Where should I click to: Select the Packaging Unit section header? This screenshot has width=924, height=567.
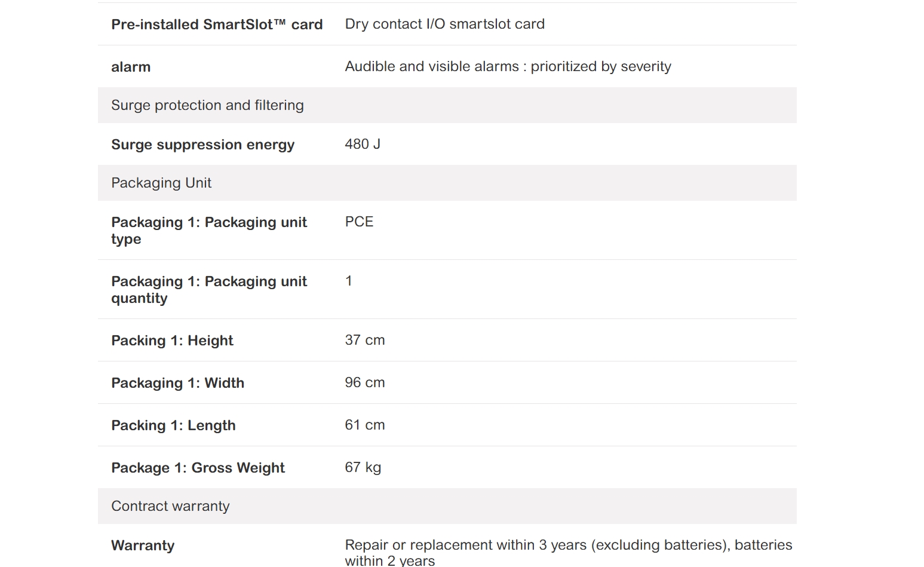coord(161,183)
